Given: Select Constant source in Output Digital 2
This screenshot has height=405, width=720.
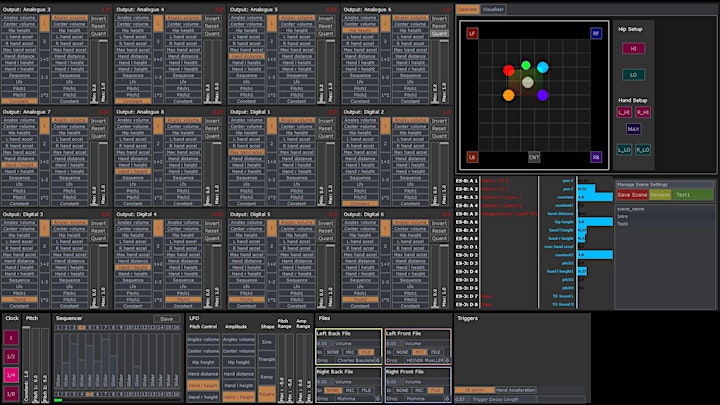Looking at the screenshot, I should 360,203.
